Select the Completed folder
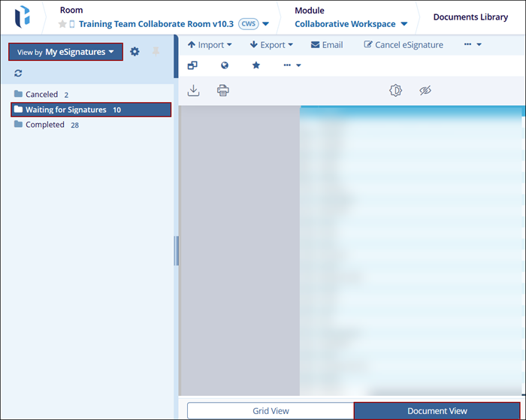The image size is (526, 420). pos(45,125)
